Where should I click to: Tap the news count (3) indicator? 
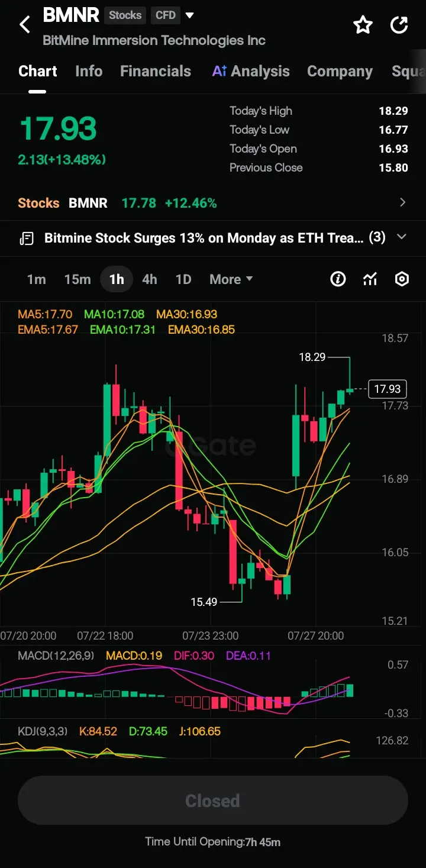377,237
